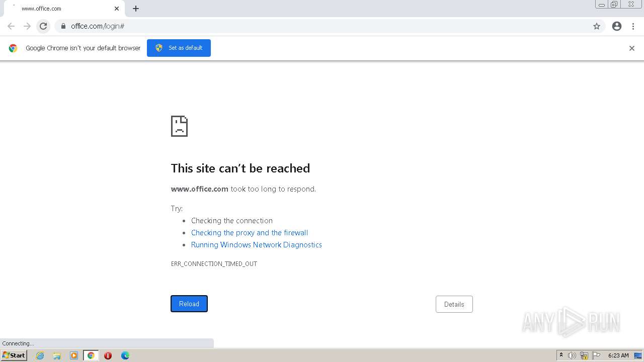The height and width of the screenshot is (362, 644).
Task: Click the show desktop tray icon
Action: pos(638,355)
